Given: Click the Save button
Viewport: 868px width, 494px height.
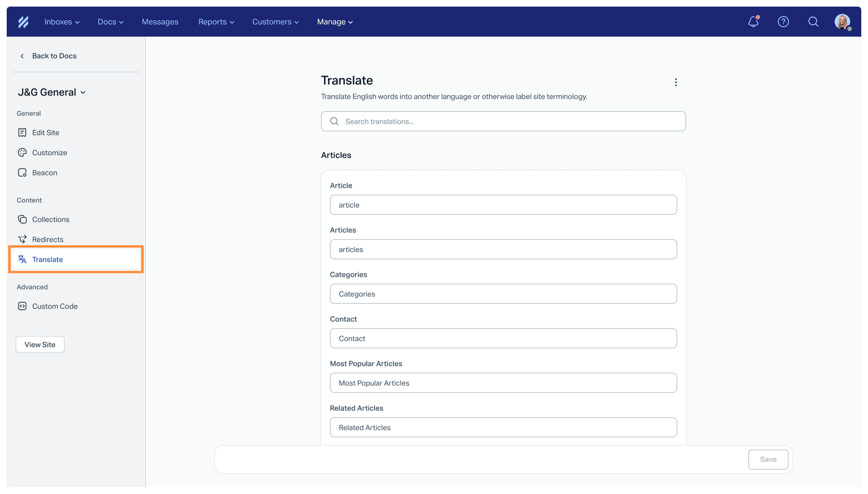Looking at the screenshot, I should click(768, 459).
